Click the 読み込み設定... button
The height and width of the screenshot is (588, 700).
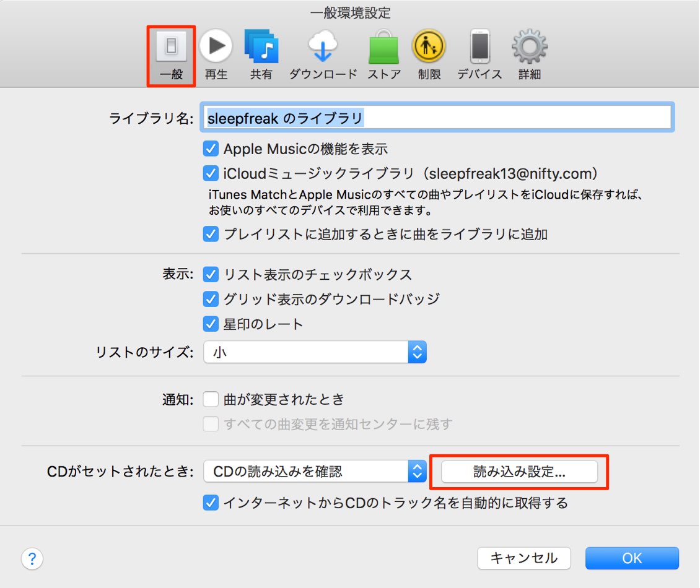pos(519,472)
